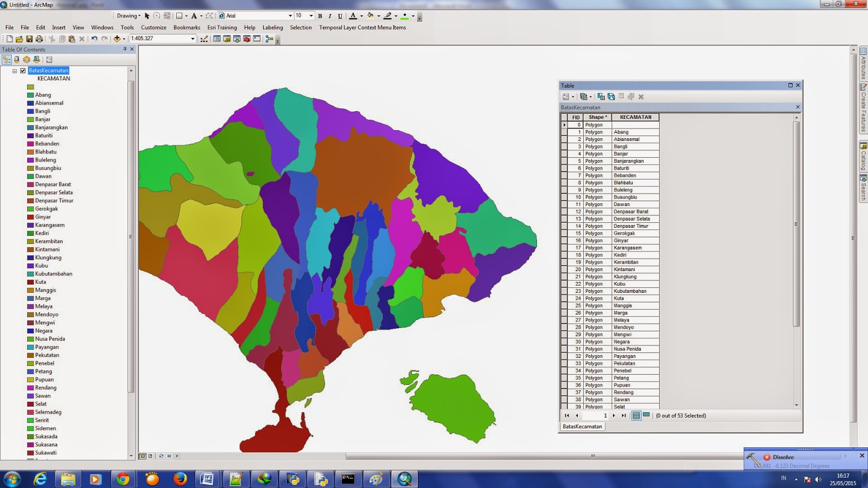The width and height of the screenshot is (868, 488).
Task: Open the Editor toolbar pencil icon
Action: click(205, 39)
